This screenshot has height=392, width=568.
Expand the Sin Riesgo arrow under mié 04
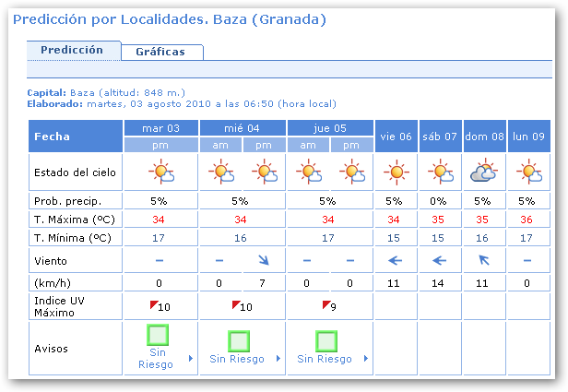click(x=277, y=359)
